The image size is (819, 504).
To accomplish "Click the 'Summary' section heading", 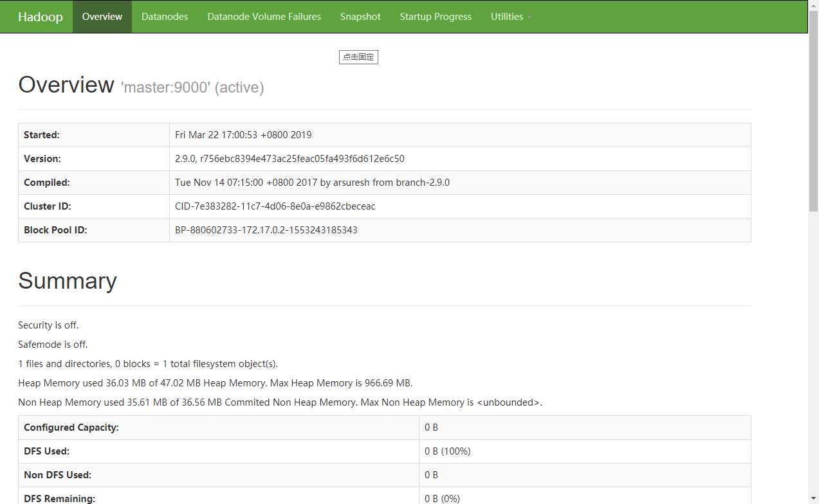I will pyautogui.click(x=68, y=281).
